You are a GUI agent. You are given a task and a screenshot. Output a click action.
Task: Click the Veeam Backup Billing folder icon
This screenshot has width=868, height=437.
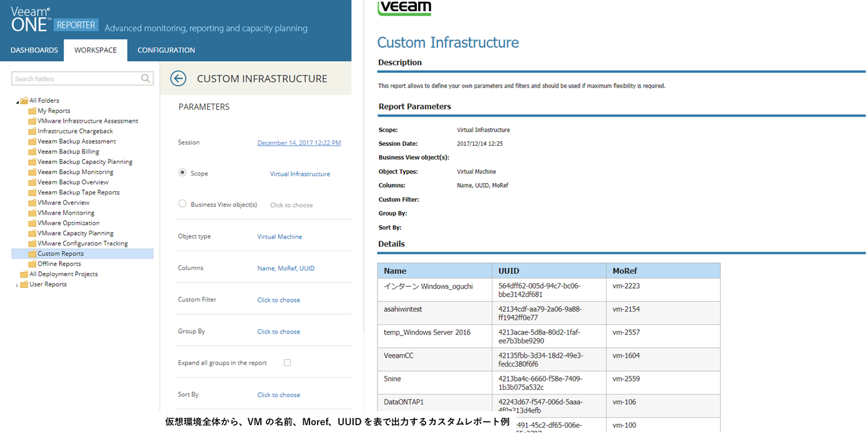coord(32,151)
